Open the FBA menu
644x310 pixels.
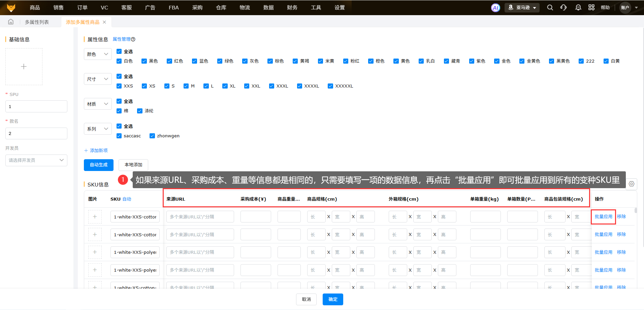tap(173, 8)
